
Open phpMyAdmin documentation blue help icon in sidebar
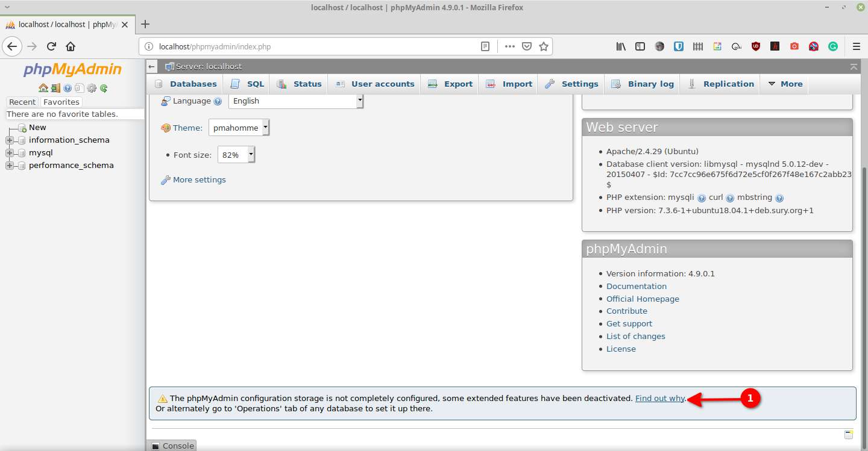(68, 88)
